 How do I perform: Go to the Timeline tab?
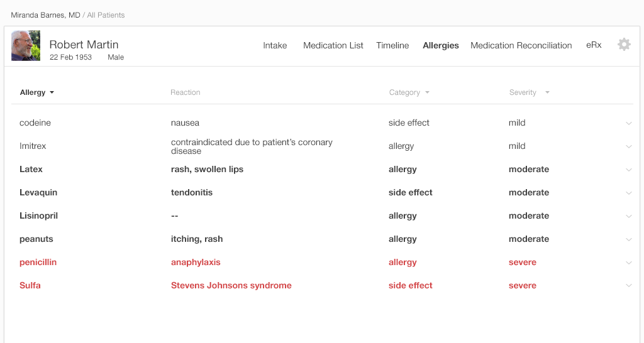click(x=392, y=45)
